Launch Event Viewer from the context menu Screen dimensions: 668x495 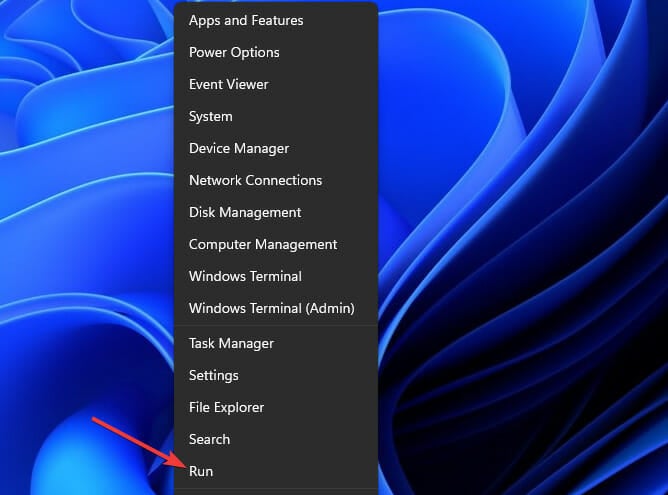[276, 84]
